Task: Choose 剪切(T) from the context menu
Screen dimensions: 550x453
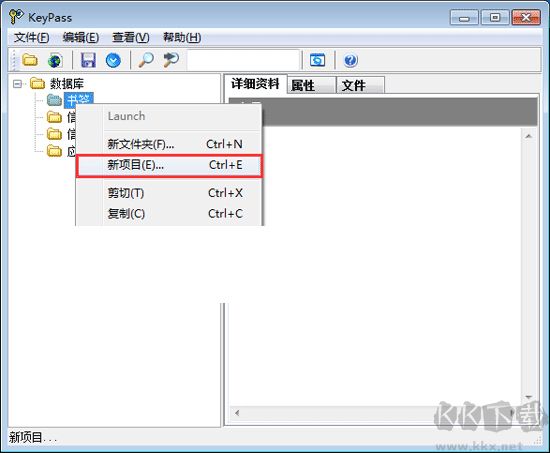Action: pos(169,193)
